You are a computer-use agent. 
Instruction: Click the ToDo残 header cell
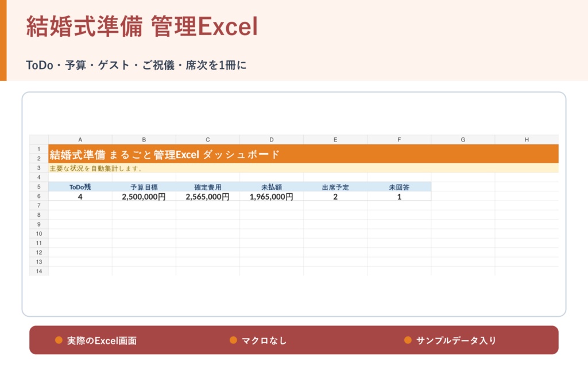coord(80,187)
